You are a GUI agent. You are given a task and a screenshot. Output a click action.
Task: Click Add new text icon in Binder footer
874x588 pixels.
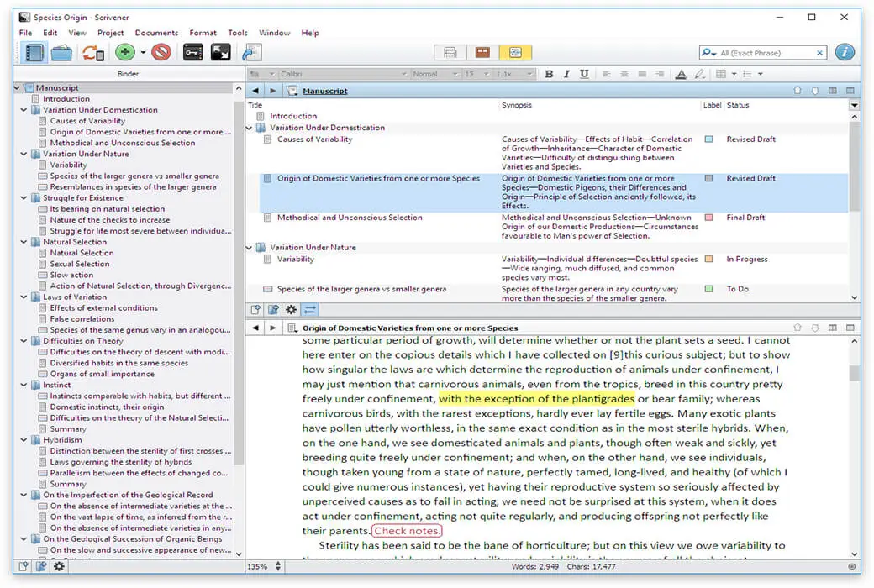[24, 566]
